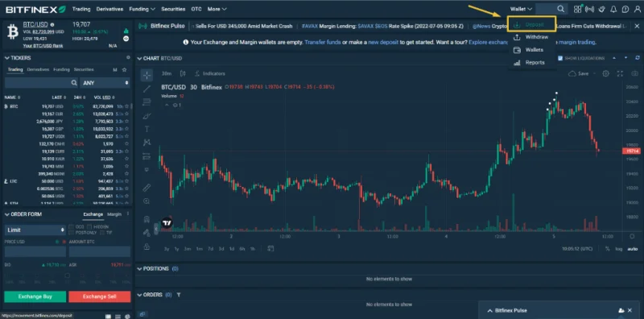Open notifications bell
This screenshot has width=644, height=319.
(x=613, y=9)
